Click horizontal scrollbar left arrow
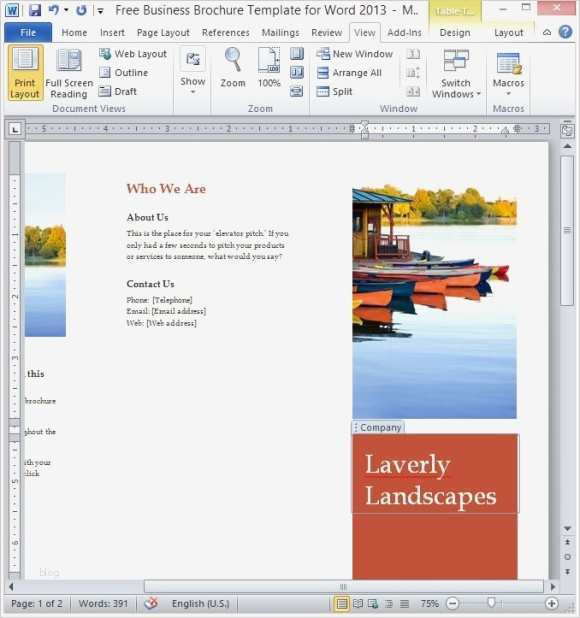Image resolution: width=580 pixels, height=618 pixels. [11, 587]
